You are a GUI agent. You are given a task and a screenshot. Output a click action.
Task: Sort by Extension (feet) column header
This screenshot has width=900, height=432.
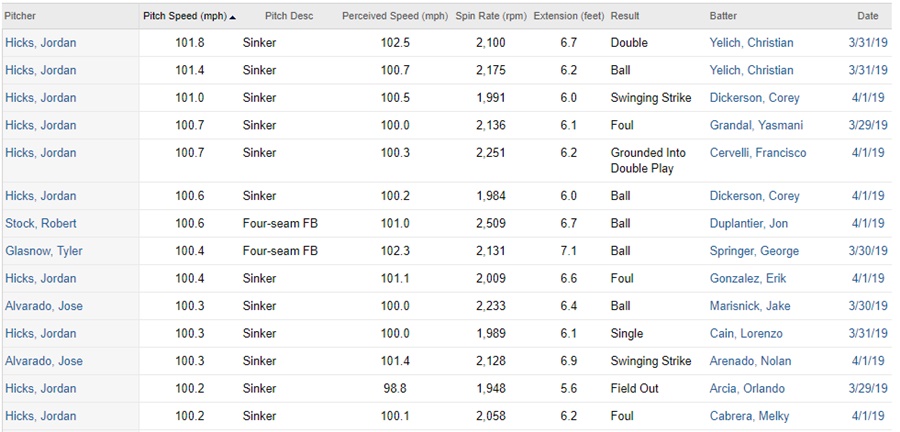[568, 16]
